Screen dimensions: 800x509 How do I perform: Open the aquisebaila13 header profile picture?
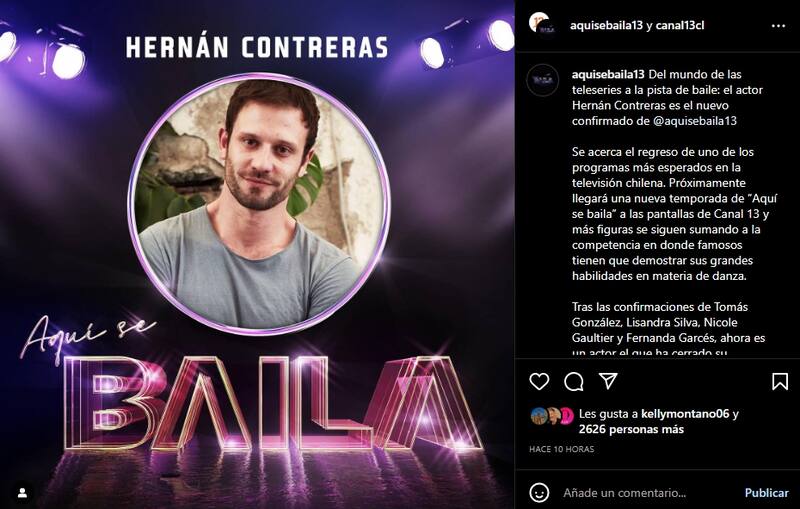coord(542,25)
